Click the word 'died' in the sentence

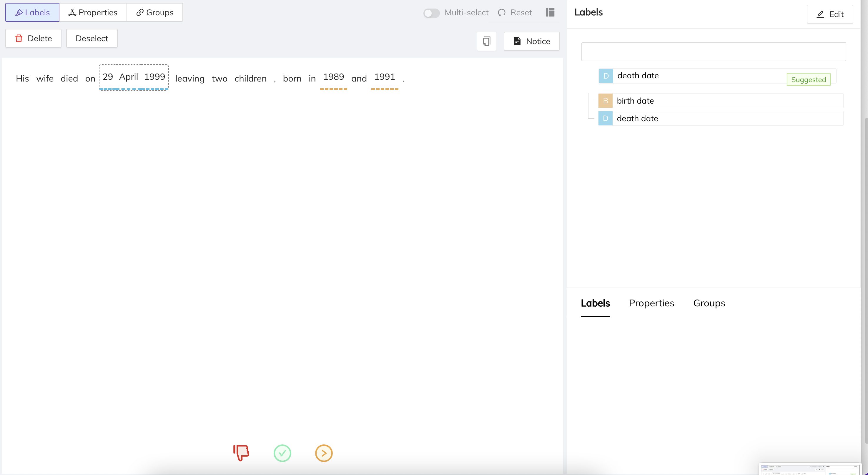click(x=69, y=79)
